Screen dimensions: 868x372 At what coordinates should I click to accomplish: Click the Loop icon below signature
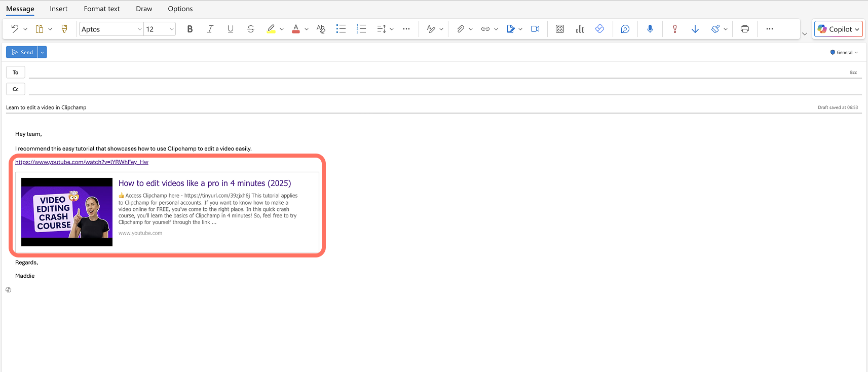click(x=8, y=290)
